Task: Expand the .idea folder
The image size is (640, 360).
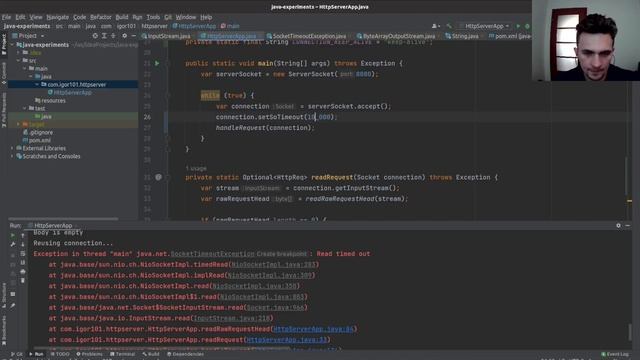Action: click(18, 53)
